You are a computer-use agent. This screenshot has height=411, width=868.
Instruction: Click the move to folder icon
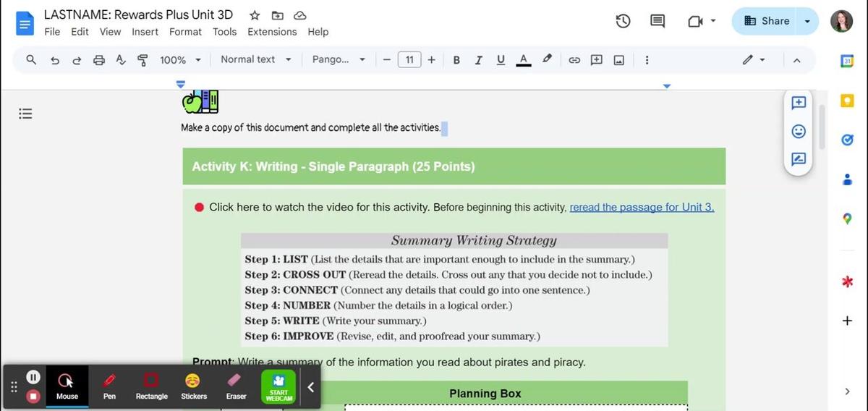click(x=278, y=15)
